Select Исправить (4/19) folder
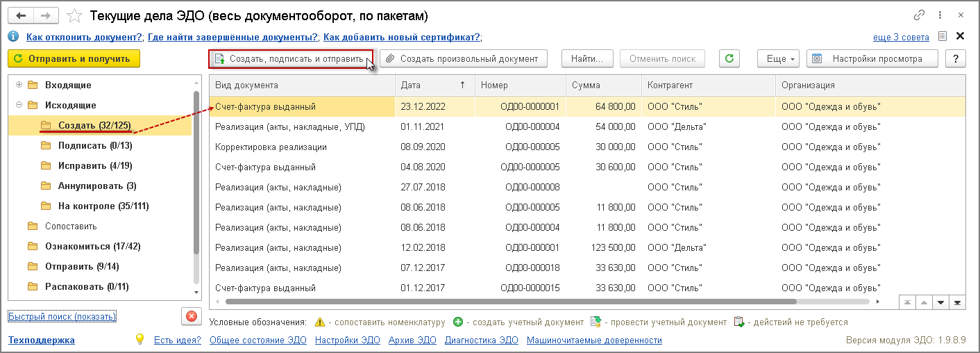The height and width of the screenshot is (353, 980). 95,165
